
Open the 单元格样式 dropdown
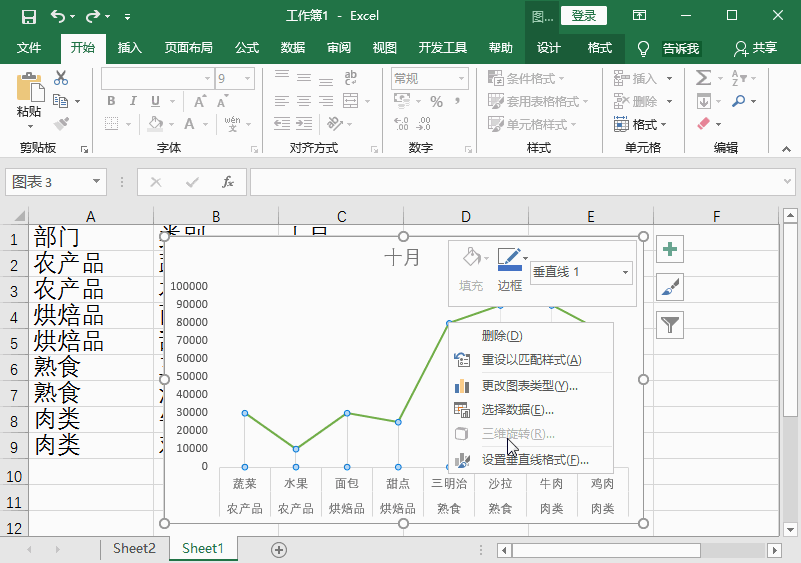[x=532, y=124]
